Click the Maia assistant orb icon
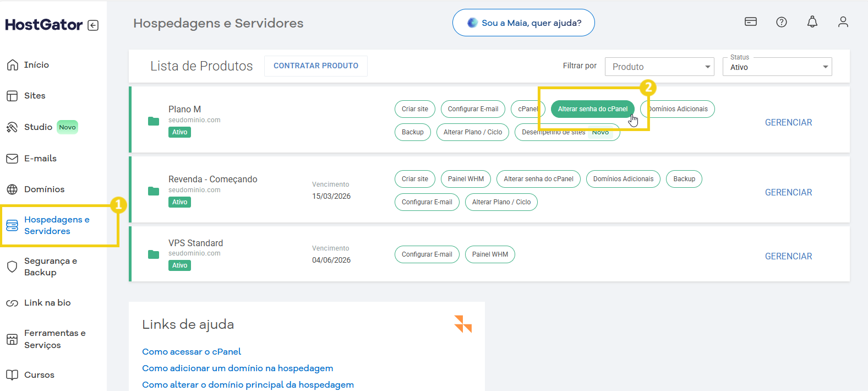868x391 pixels. 472,23
